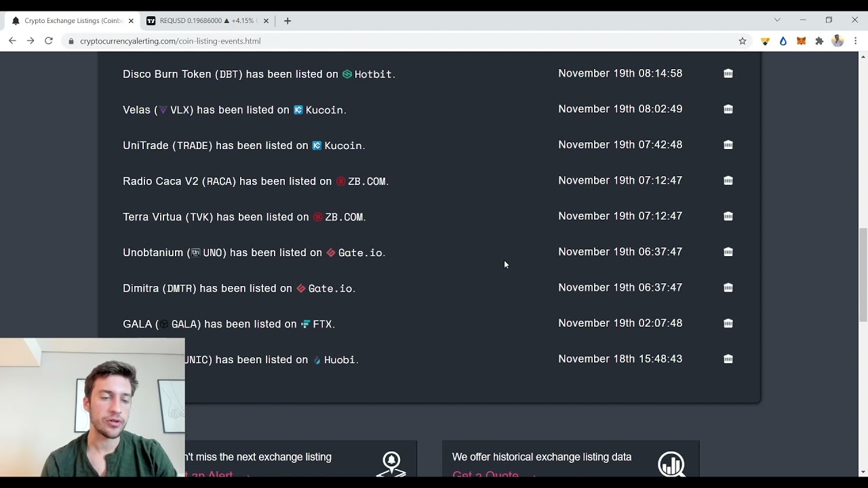Click ZB.COM logo in Radio Caca row

(340, 181)
